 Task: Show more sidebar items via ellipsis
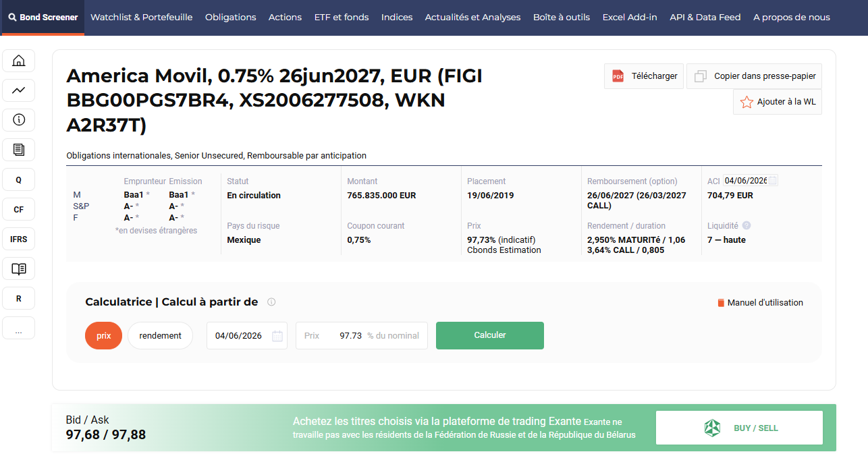tap(19, 328)
